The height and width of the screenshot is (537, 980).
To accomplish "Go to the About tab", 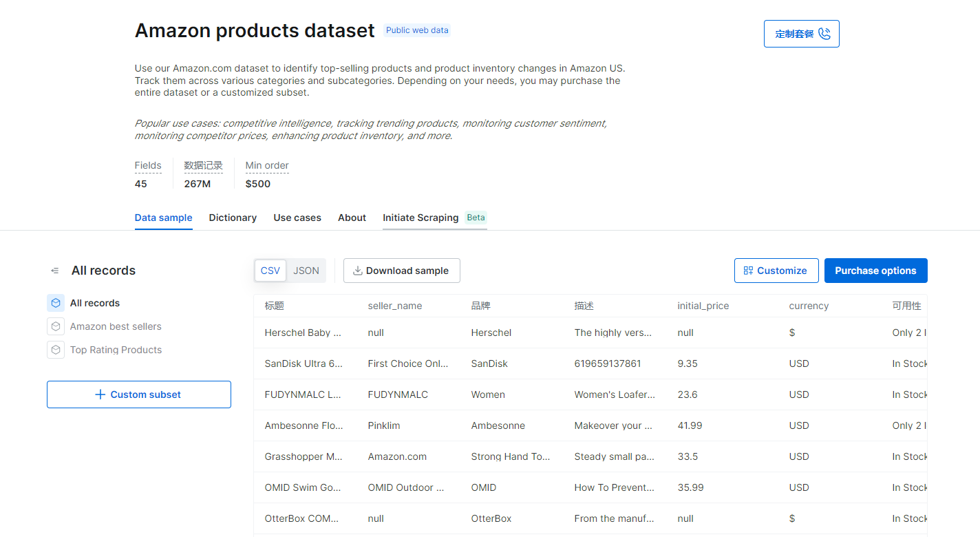I will tap(352, 218).
